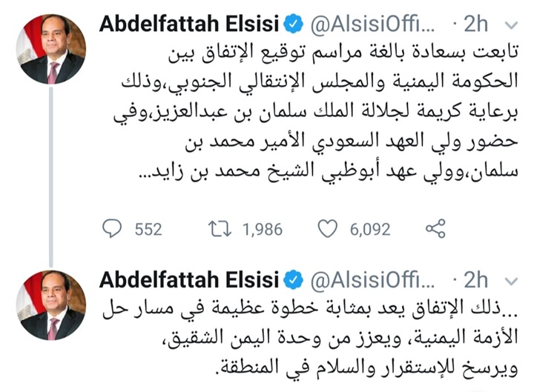Image resolution: width=534 pixels, height=392 pixels.
Task: Retweet the first tweet
Action: 220,229
